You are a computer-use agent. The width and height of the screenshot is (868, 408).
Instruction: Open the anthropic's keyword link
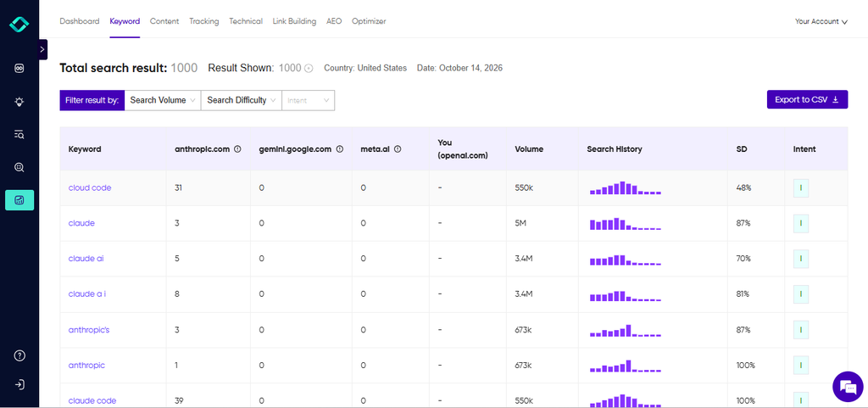(x=89, y=330)
